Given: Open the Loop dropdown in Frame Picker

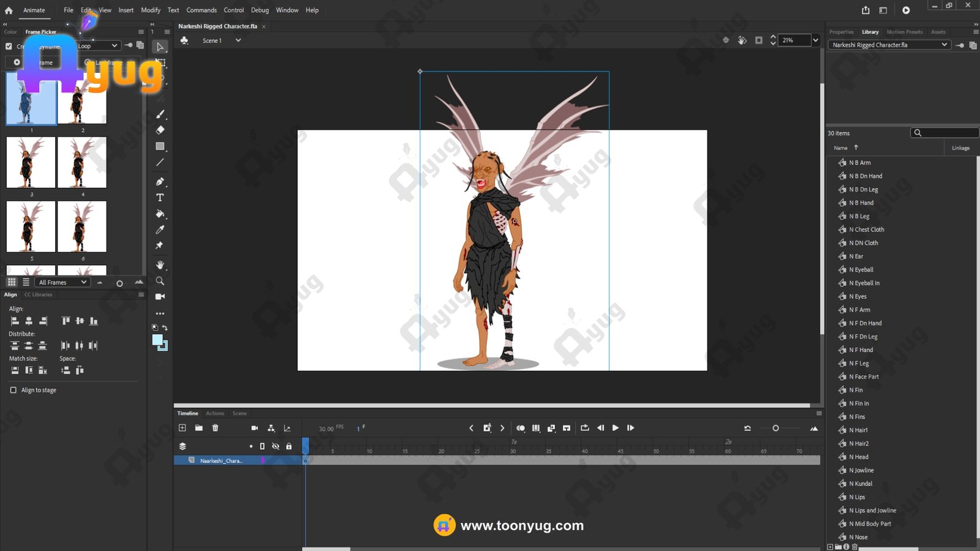Looking at the screenshot, I should 97,46.
